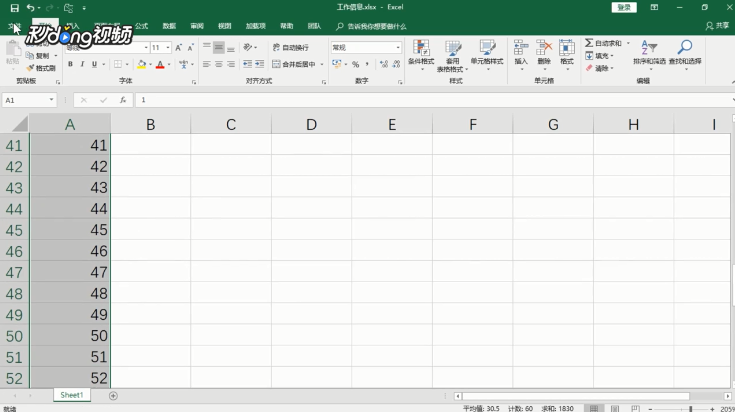
Task: Click the Insert Function fx icon
Action: (123, 100)
